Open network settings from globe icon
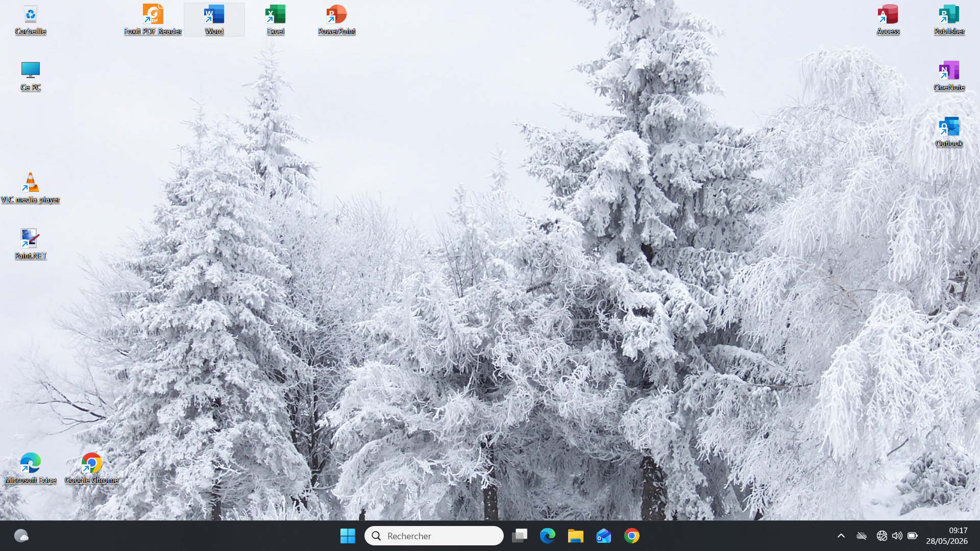Viewport: 980px width, 551px height. tap(881, 536)
